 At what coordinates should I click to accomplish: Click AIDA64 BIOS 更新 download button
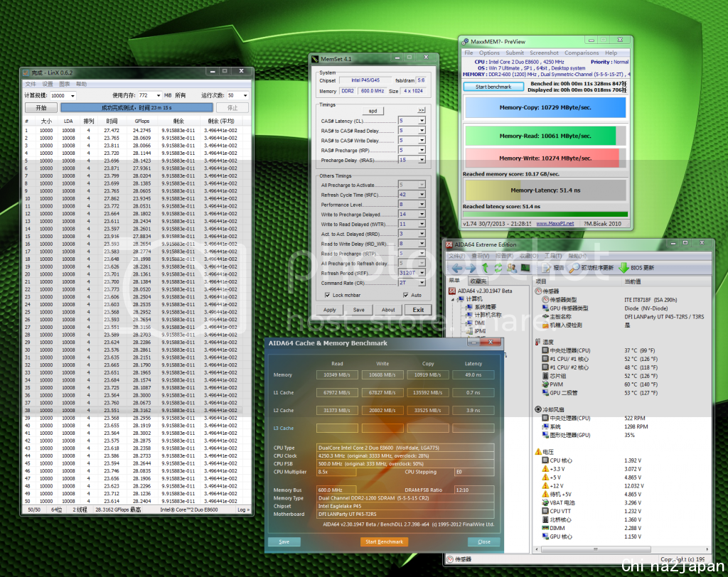point(636,268)
